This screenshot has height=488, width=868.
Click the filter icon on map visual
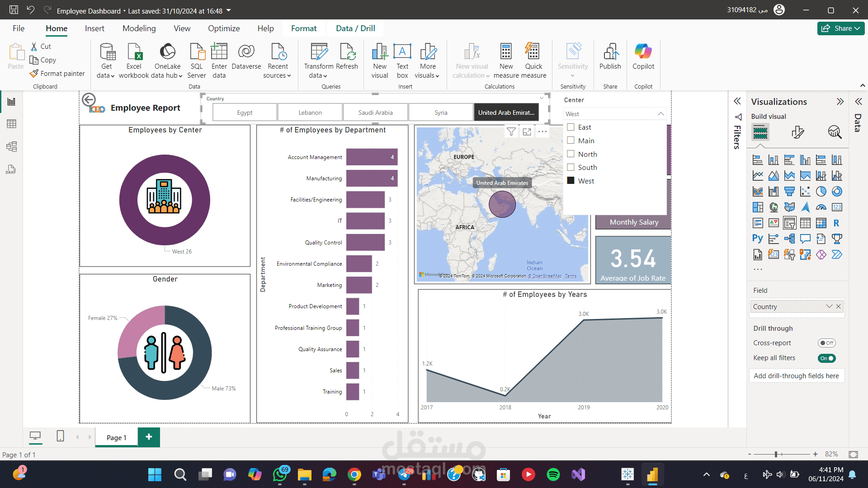[x=511, y=132]
